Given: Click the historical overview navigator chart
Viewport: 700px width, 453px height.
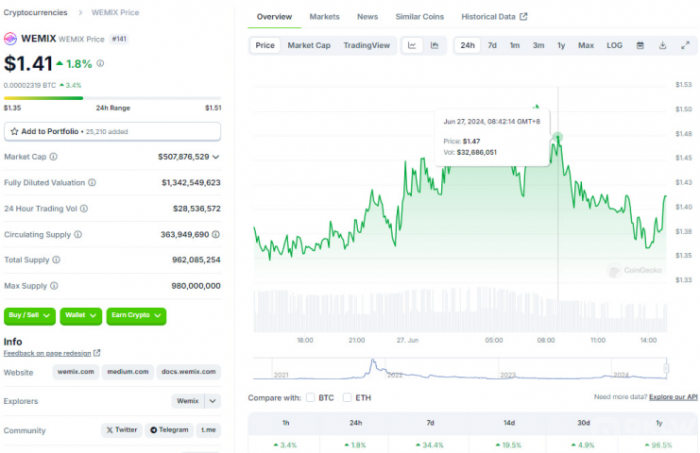Looking at the screenshot, I should point(460,369).
